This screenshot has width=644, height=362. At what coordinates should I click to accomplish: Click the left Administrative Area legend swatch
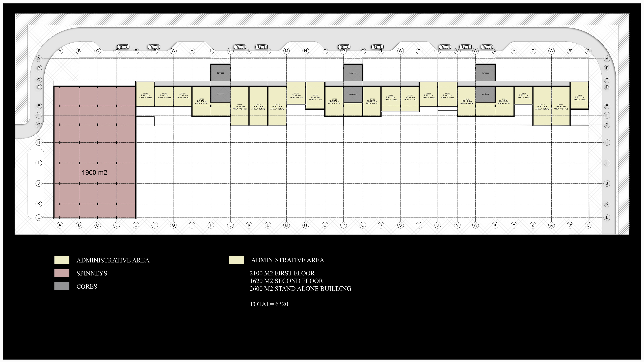[62, 260]
